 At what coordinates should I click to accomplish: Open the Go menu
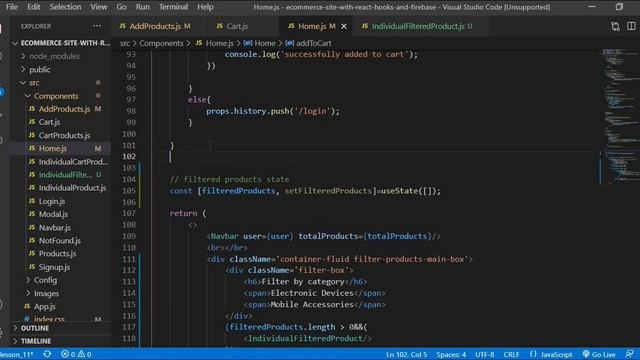(121, 7)
